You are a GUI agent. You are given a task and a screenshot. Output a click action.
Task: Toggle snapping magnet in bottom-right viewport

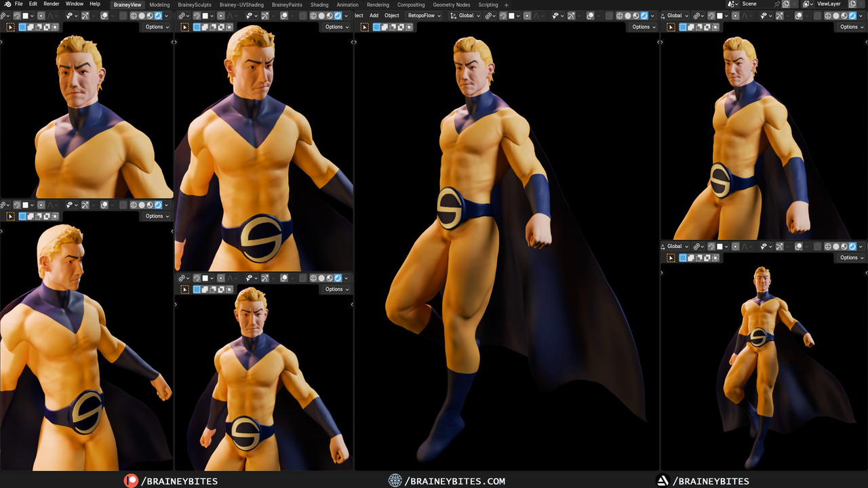click(711, 247)
